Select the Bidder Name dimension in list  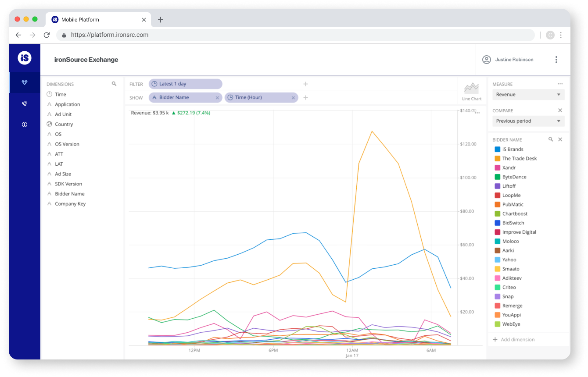pyautogui.click(x=70, y=194)
